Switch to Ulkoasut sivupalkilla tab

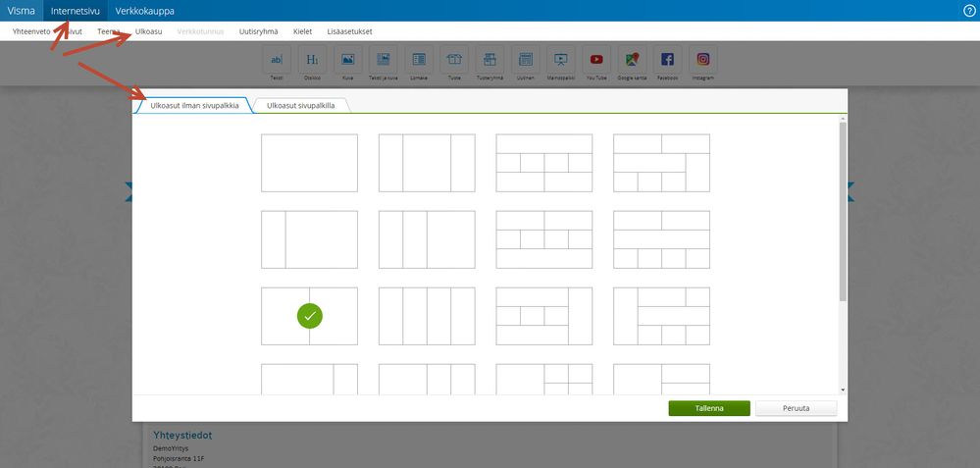click(x=300, y=106)
